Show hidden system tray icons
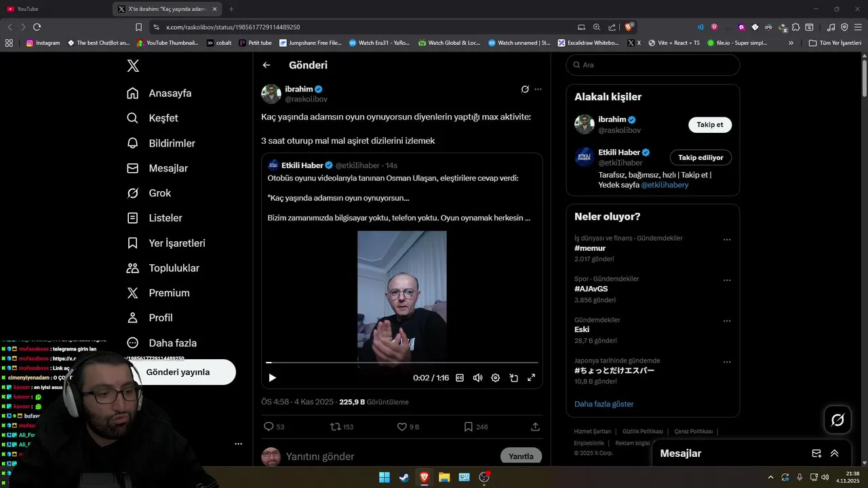The image size is (868, 488). click(770, 477)
